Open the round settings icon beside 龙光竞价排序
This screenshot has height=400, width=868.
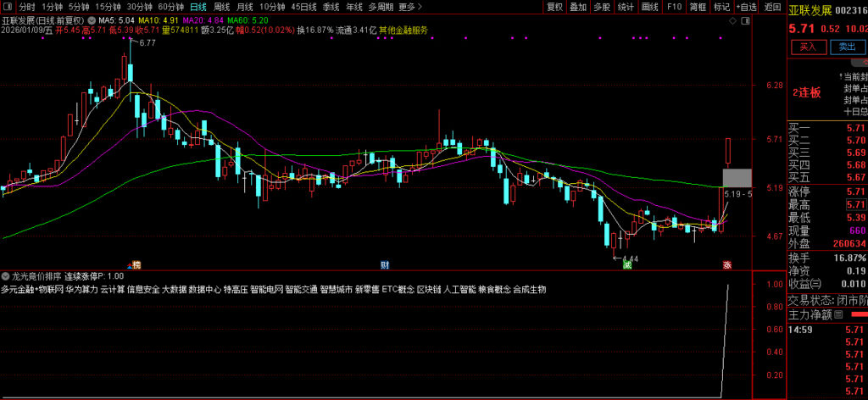point(7,276)
